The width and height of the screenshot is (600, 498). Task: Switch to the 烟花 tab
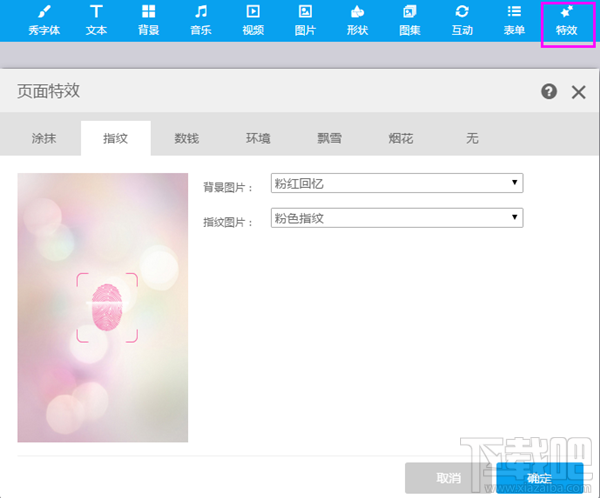401,138
